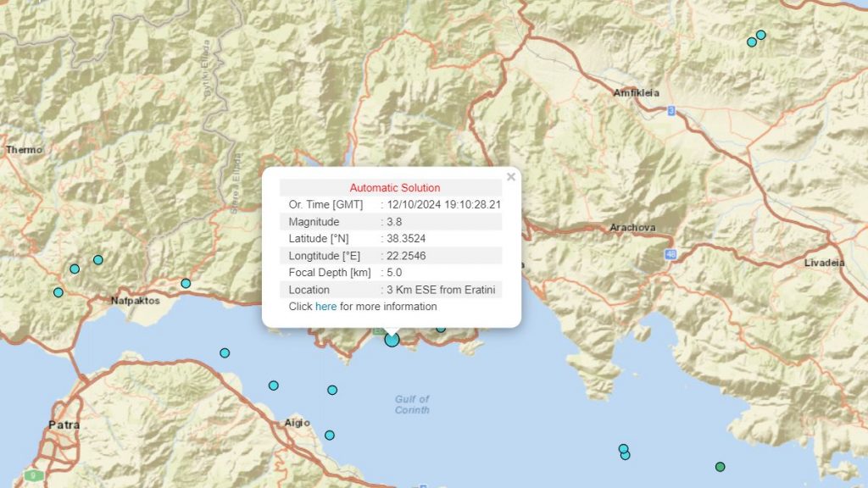The height and width of the screenshot is (488, 868).
Task: Select the earthquake marker just southeast of Aigio
Action: (x=330, y=435)
